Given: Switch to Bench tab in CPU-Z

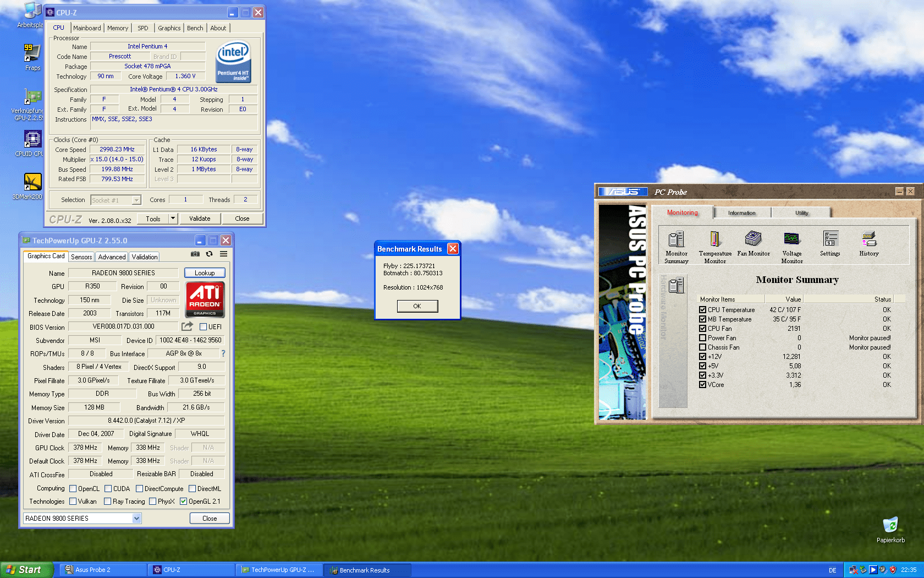Looking at the screenshot, I should (195, 28).
